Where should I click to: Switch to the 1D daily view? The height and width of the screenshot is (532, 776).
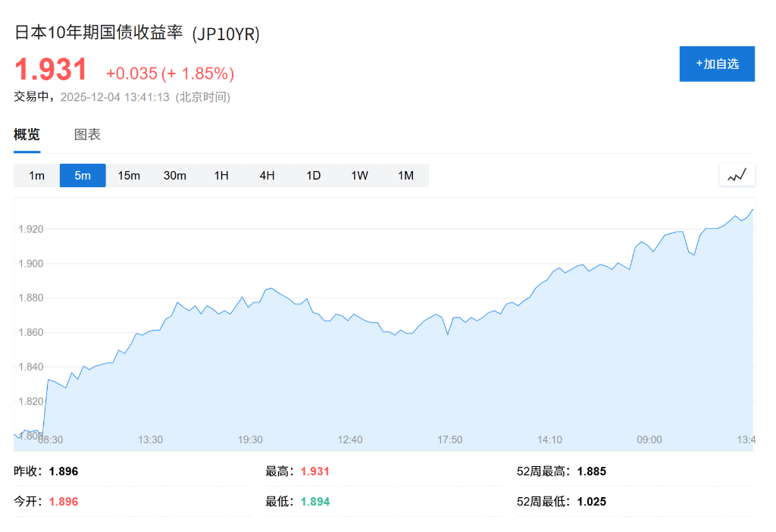(x=313, y=175)
